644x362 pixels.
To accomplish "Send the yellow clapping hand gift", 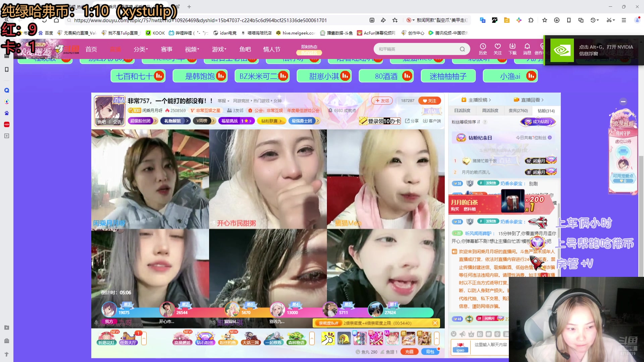I will pos(328,339).
